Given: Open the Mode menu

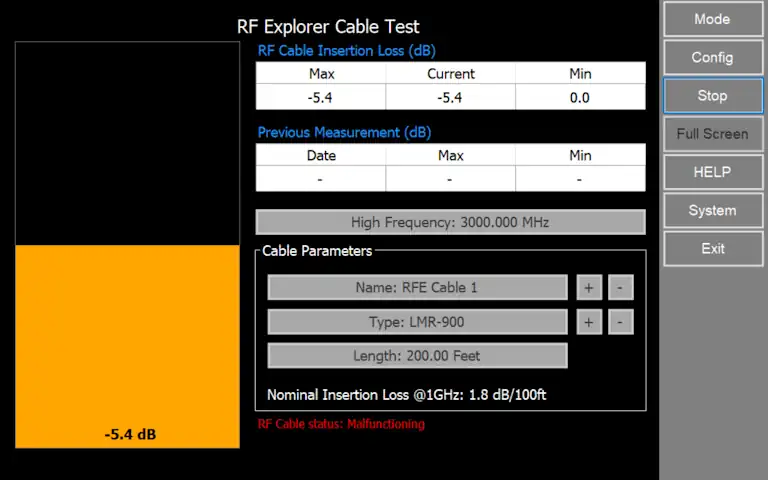Looking at the screenshot, I should click(x=712, y=19).
